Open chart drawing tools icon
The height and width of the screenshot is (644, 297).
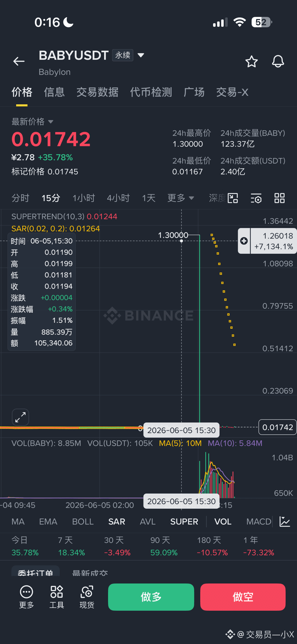point(233,198)
